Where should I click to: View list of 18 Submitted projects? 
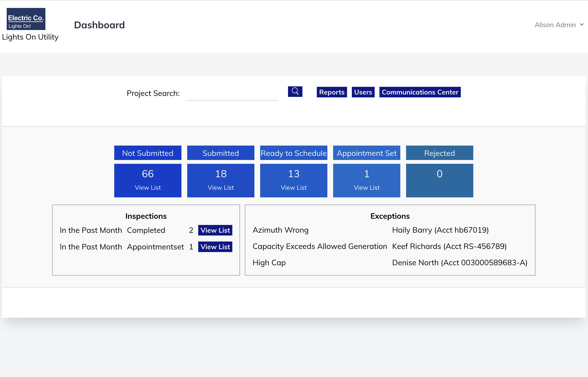coord(221,188)
